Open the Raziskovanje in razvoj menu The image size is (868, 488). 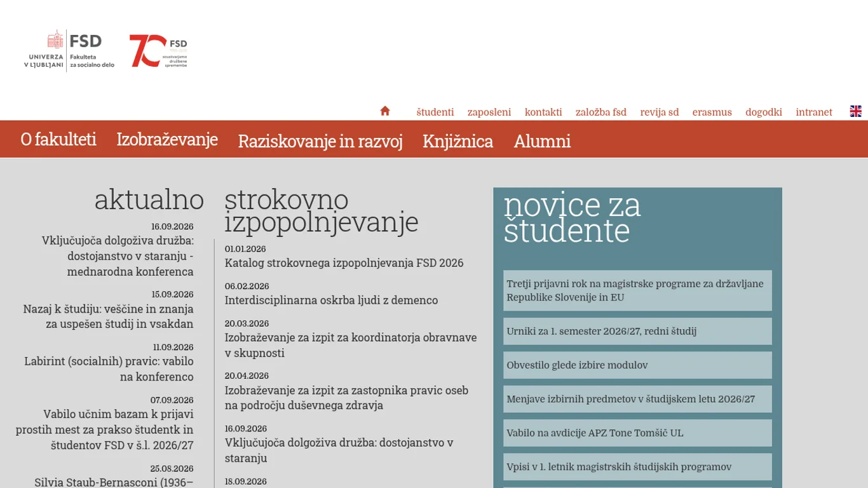[320, 141]
